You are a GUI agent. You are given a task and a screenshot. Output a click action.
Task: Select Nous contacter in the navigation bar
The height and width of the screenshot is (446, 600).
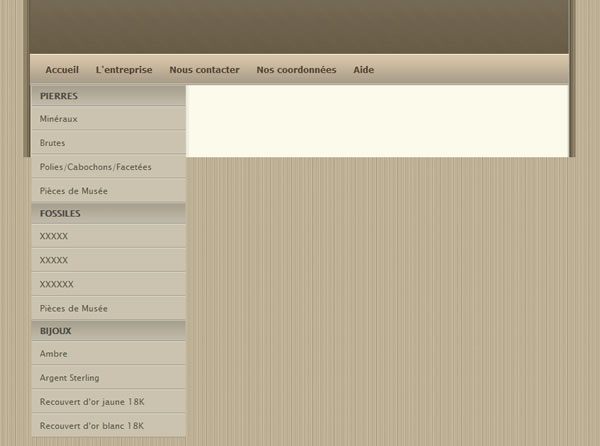click(204, 70)
